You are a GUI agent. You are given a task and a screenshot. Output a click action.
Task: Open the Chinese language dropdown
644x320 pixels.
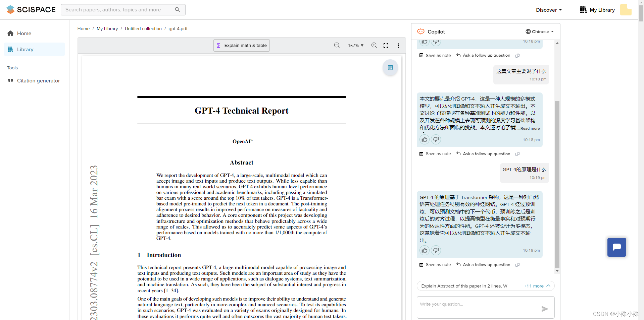(540, 31)
